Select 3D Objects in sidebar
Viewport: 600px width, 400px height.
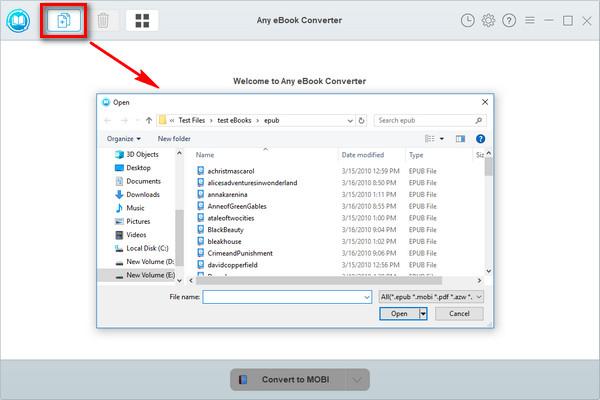click(137, 154)
